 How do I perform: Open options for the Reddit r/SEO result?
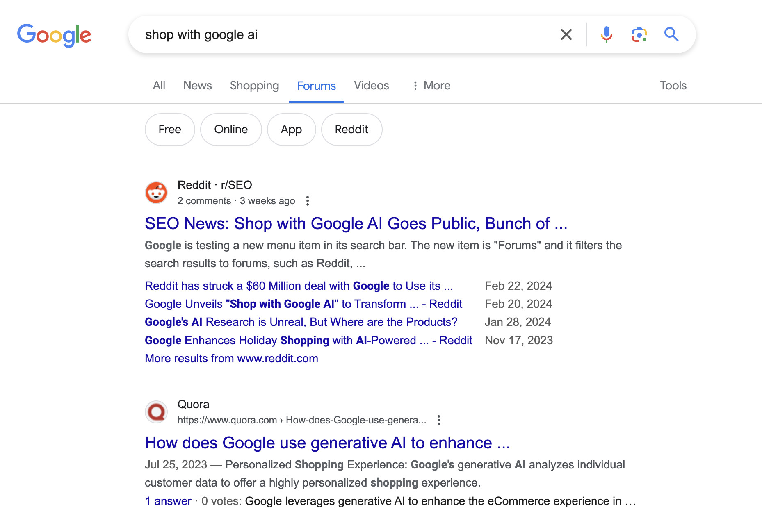307,200
